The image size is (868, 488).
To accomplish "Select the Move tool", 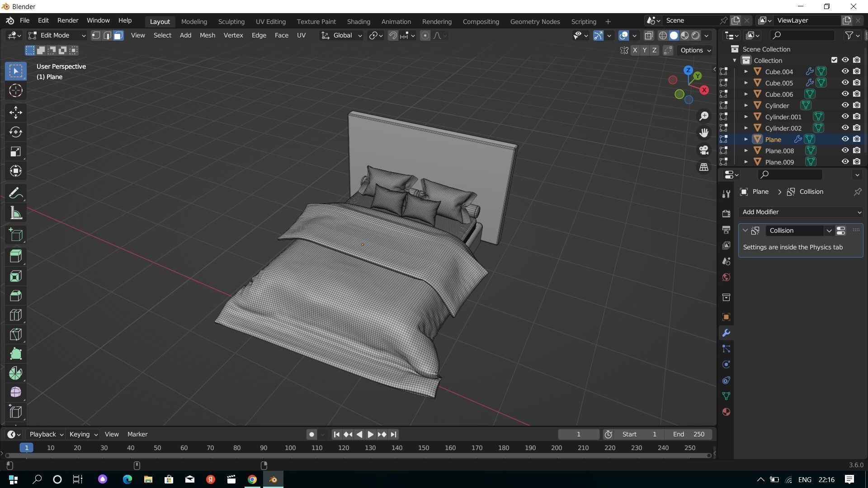I will (x=15, y=112).
